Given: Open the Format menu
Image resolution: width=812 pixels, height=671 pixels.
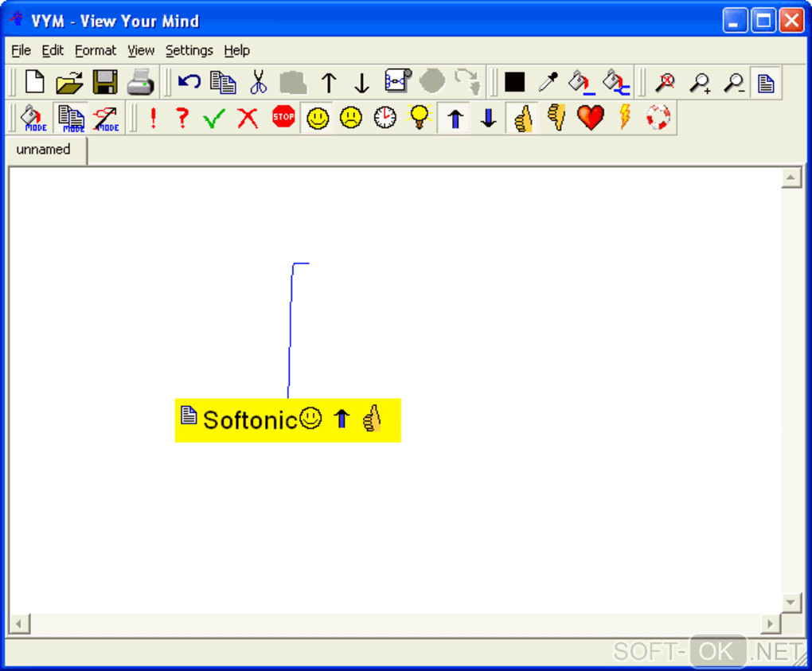Looking at the screenshot, I should 96,51.
